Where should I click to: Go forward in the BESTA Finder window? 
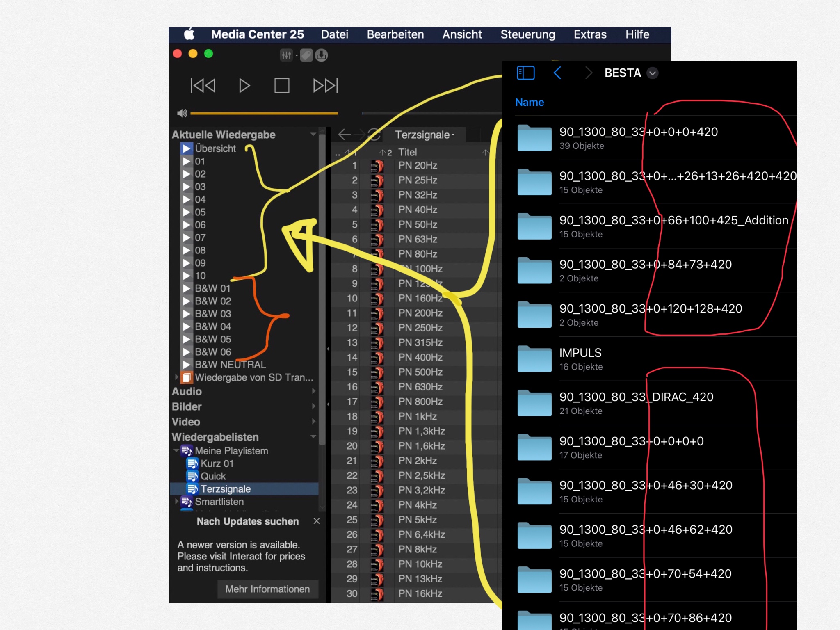pyautogui.click(x=589, y=73)
